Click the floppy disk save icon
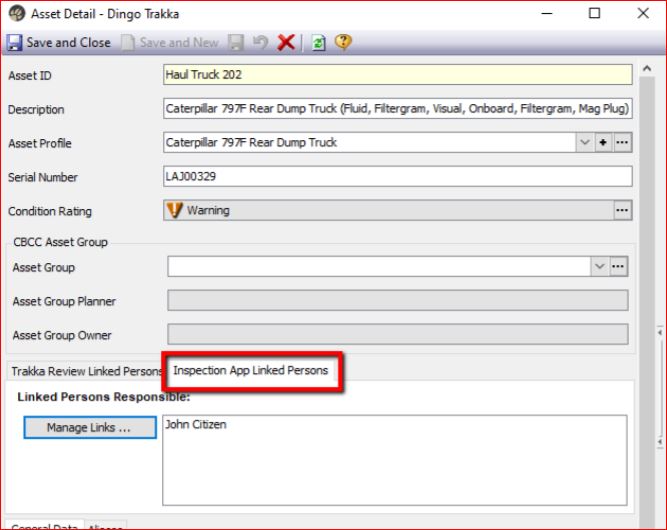 (237, 43)
